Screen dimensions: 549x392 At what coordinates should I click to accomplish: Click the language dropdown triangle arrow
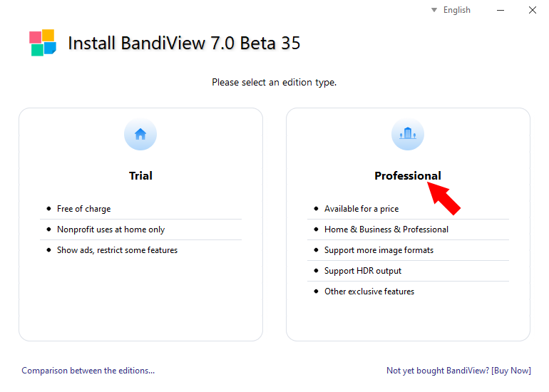tap(434, 10)
